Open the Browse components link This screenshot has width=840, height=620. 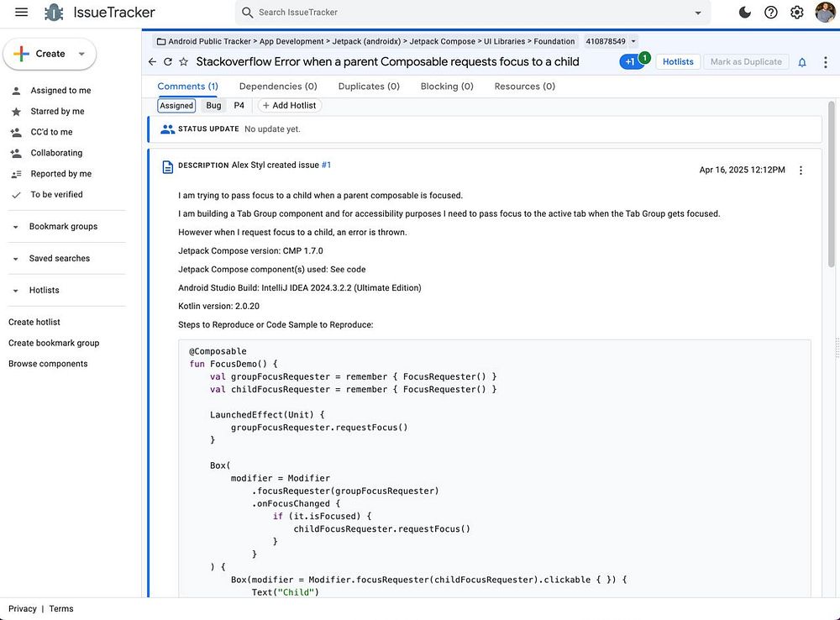(48, 364)
